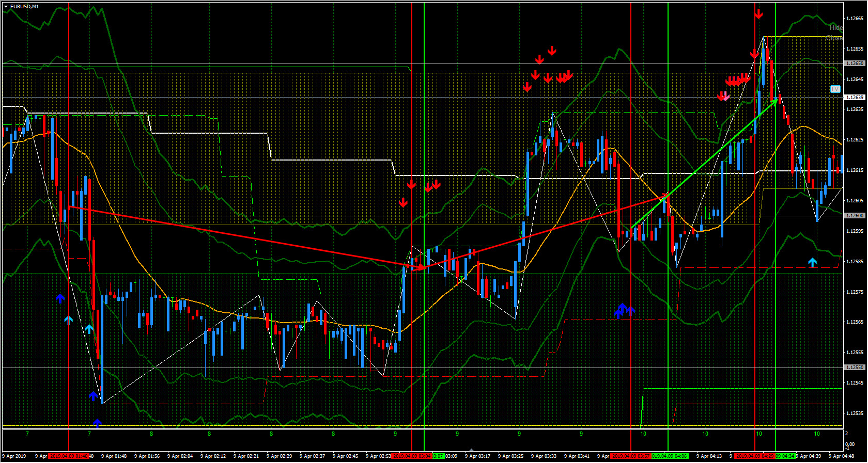This screenshot has width=868, height=463.
Task: Click the 9 Apr 02:37 time label
Action: (x=312, y=456)
